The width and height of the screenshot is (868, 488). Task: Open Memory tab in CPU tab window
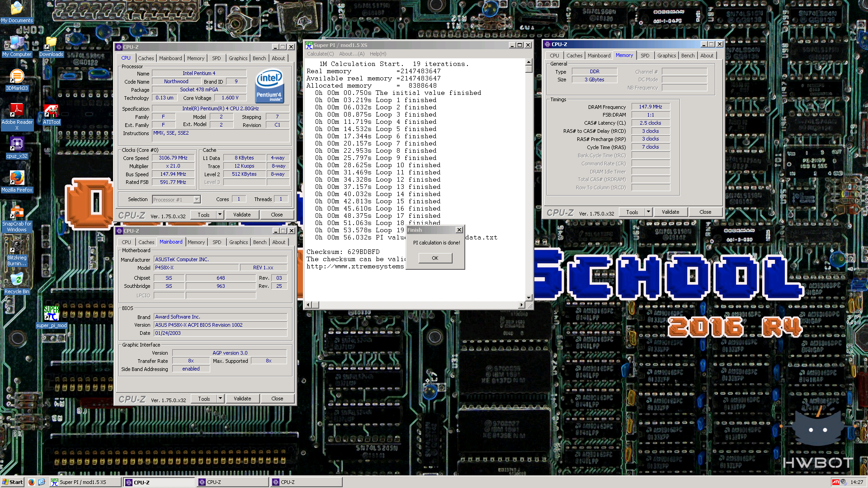tap(195, 58)
